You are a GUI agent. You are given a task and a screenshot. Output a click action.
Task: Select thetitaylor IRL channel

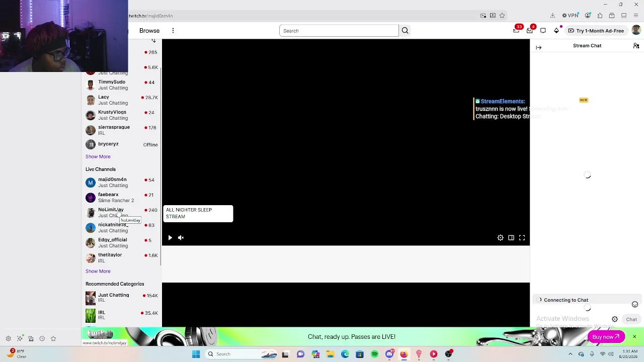click(121, 257)
